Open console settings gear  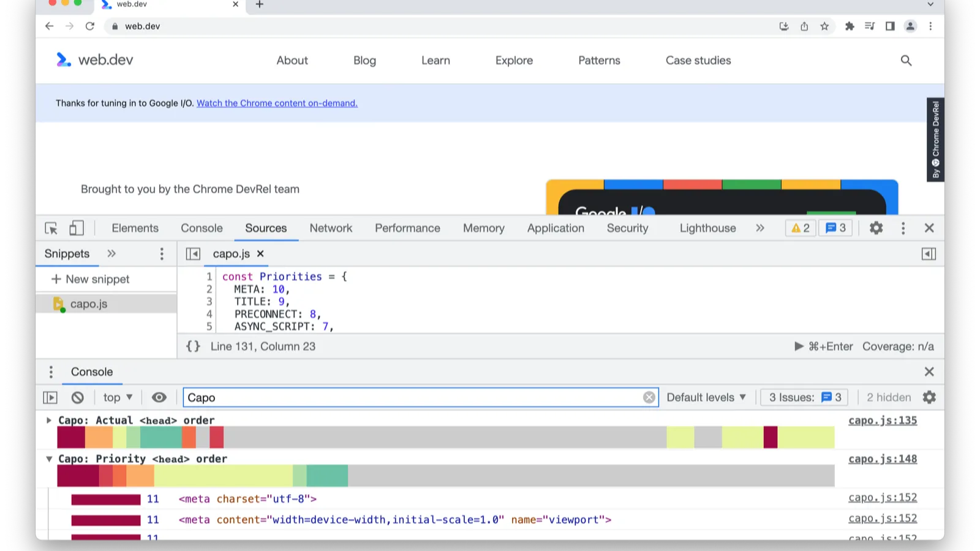pyautogui.click(x=929, y=398)
